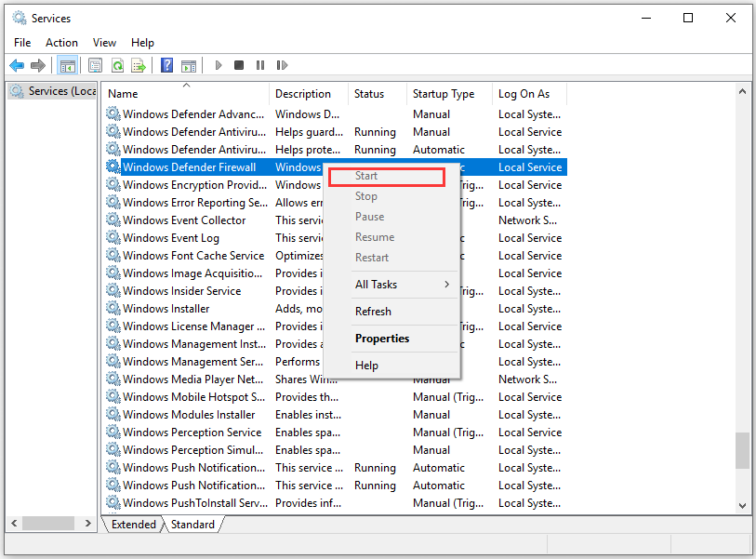
Task: Open the Help menu in menu bar
Action: click(142, 43)
